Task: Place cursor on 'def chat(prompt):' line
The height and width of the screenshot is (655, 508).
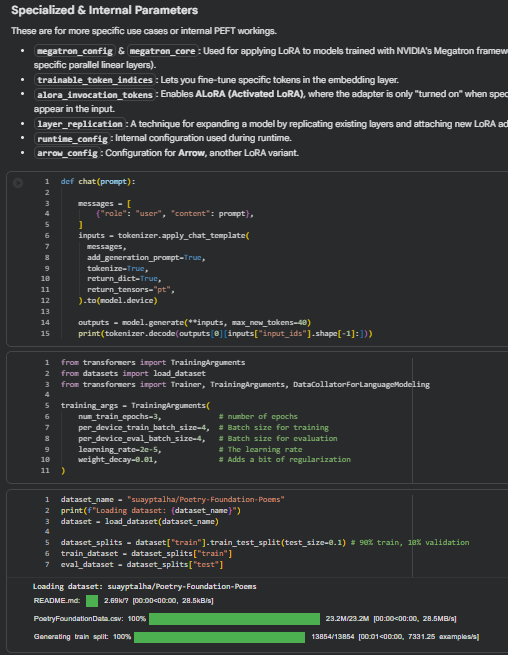Action: tap(98, 182)
